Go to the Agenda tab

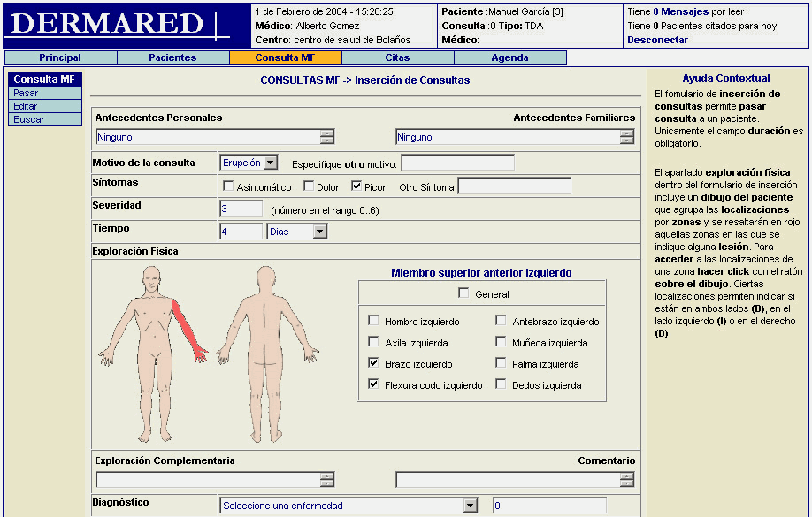click(509, 58)
